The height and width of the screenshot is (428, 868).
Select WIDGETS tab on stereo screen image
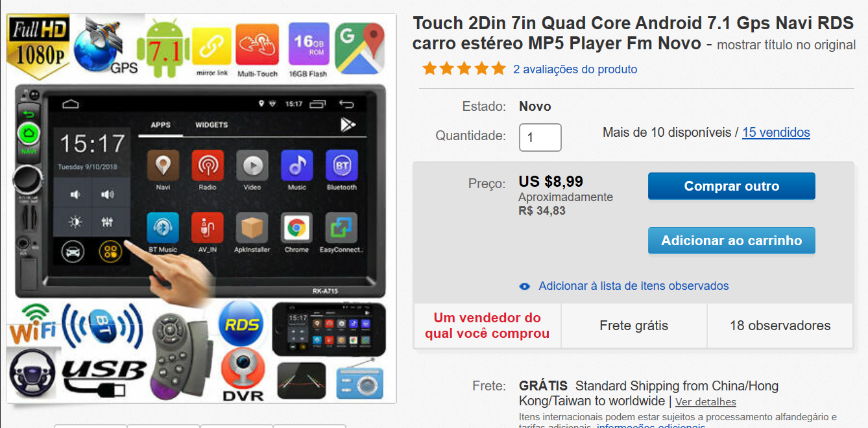[x=211, y=125]
